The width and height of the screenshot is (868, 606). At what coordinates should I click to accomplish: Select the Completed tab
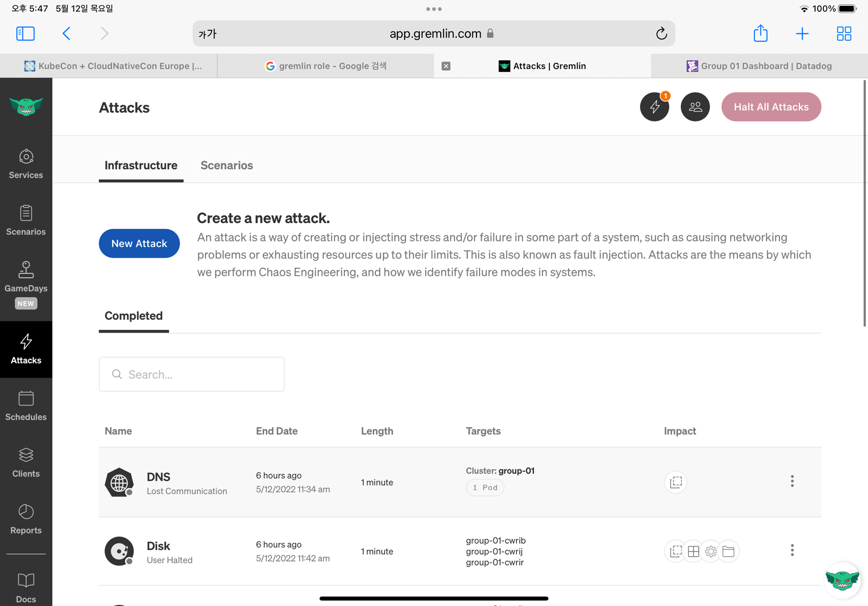134,316
